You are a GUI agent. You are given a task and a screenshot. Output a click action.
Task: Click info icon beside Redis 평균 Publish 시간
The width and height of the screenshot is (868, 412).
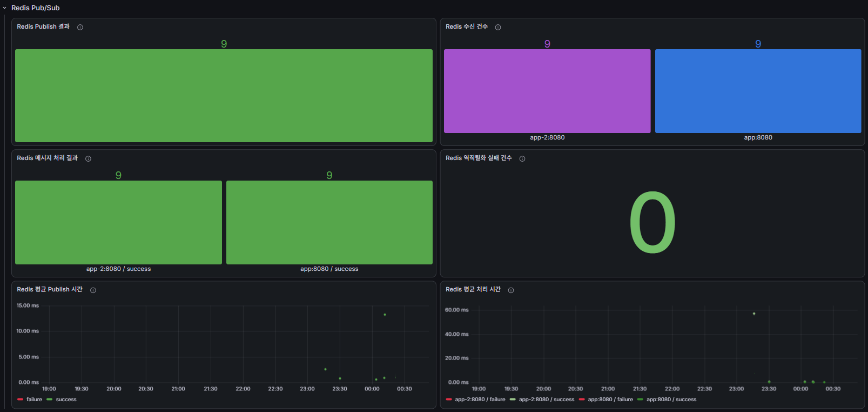pyautogui.click(x=93, y=290)
